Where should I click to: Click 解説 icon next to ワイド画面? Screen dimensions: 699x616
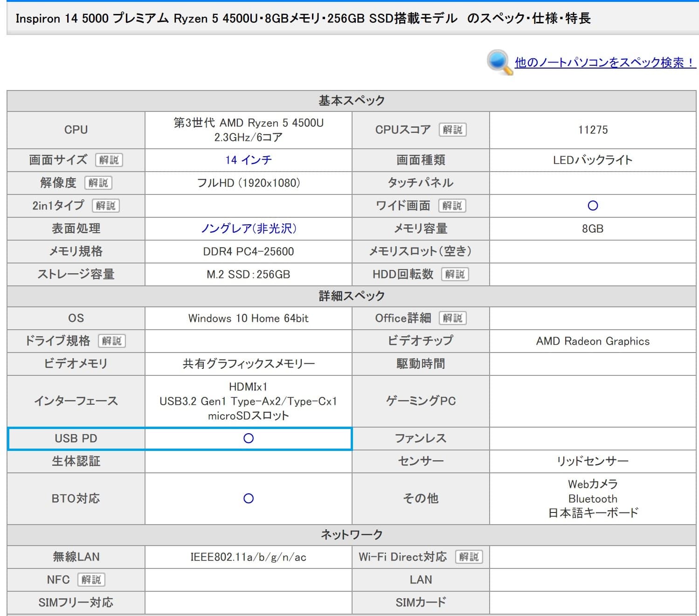coord(452,206)
